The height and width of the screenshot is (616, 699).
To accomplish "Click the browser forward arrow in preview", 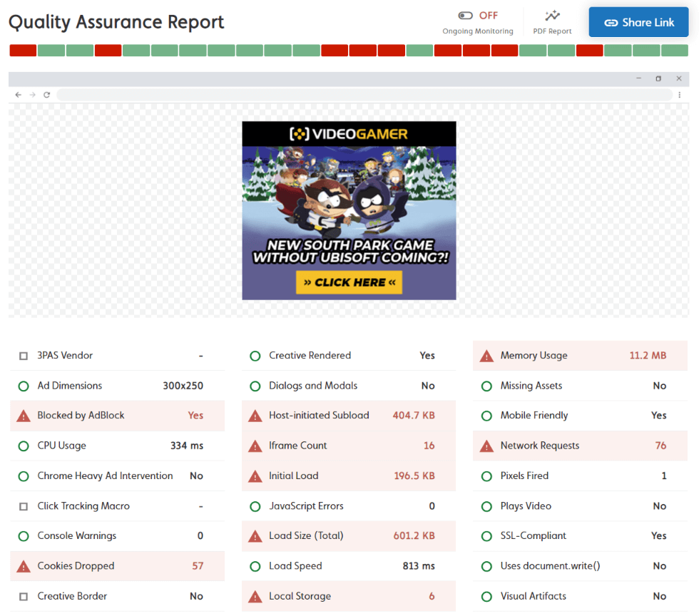I will (x=33, y=95).
